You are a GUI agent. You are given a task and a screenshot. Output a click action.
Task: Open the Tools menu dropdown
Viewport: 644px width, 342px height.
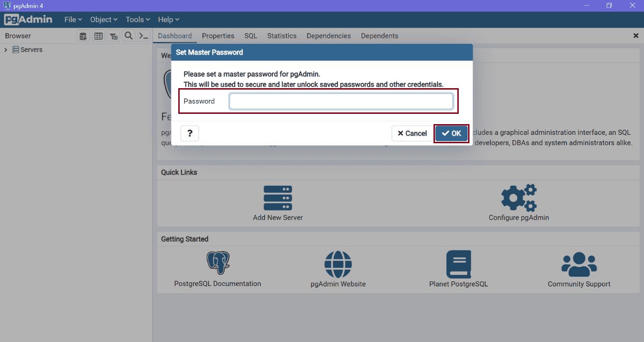138,20
